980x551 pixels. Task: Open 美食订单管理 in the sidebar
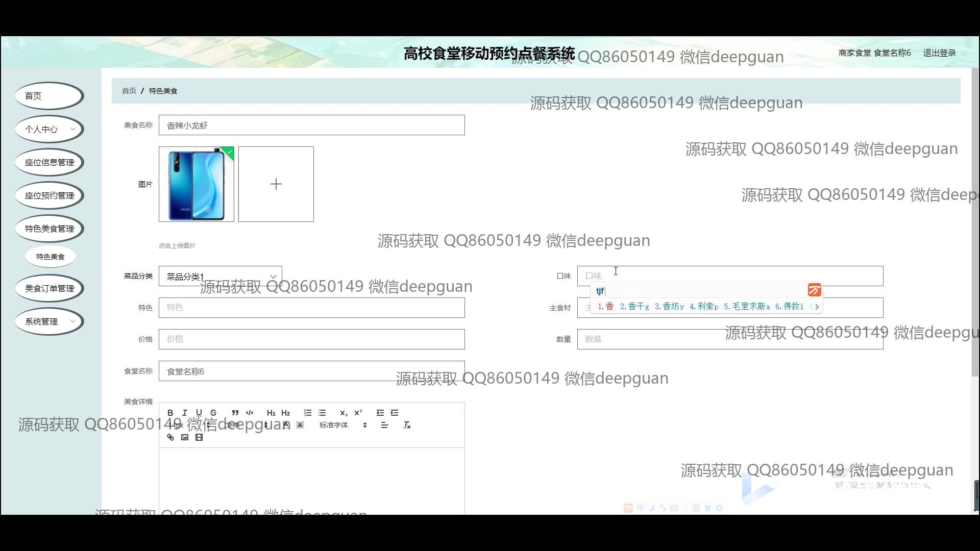[x=50, y=288]
